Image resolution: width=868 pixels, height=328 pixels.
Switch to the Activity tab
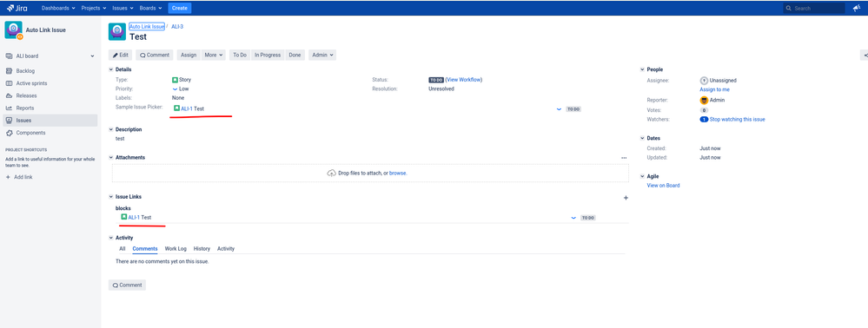pyautogui.click(x=226, y=249)
